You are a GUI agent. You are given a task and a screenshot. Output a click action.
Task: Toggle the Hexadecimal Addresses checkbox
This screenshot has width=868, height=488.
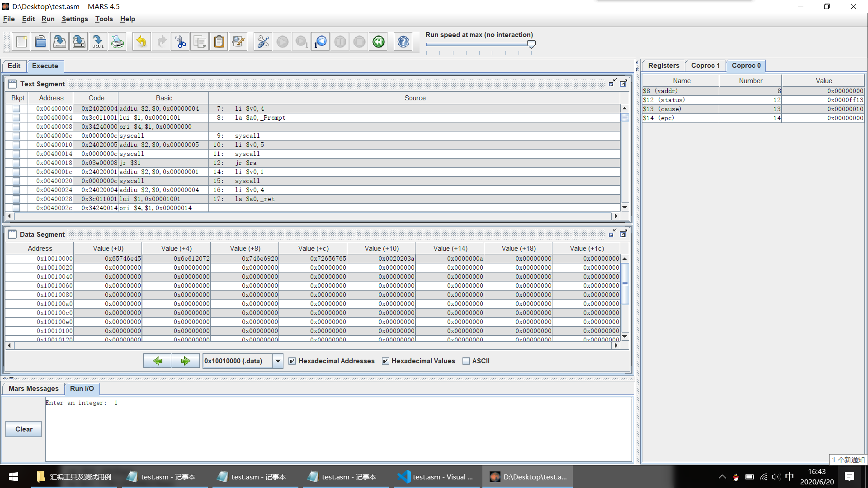(x=292, y=361)
